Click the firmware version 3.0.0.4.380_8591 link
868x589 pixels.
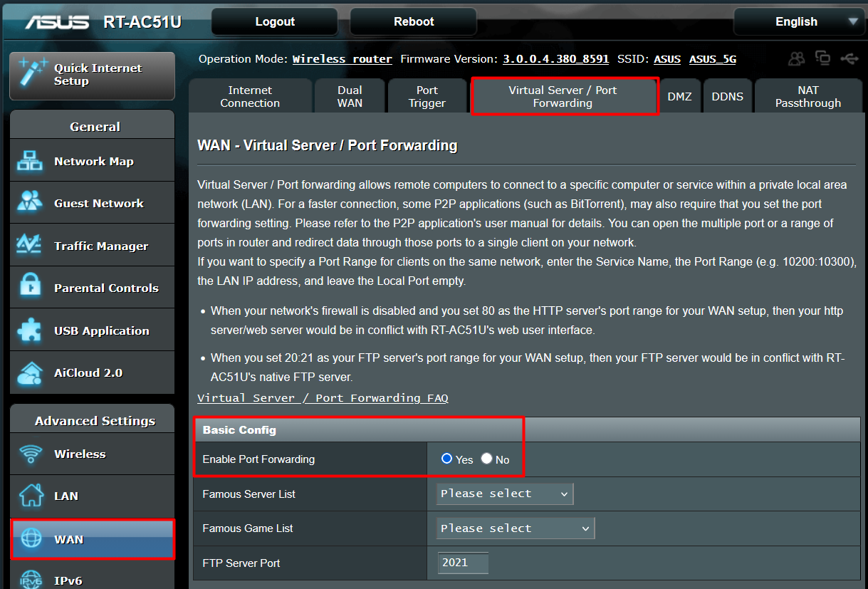coord(556,59)
